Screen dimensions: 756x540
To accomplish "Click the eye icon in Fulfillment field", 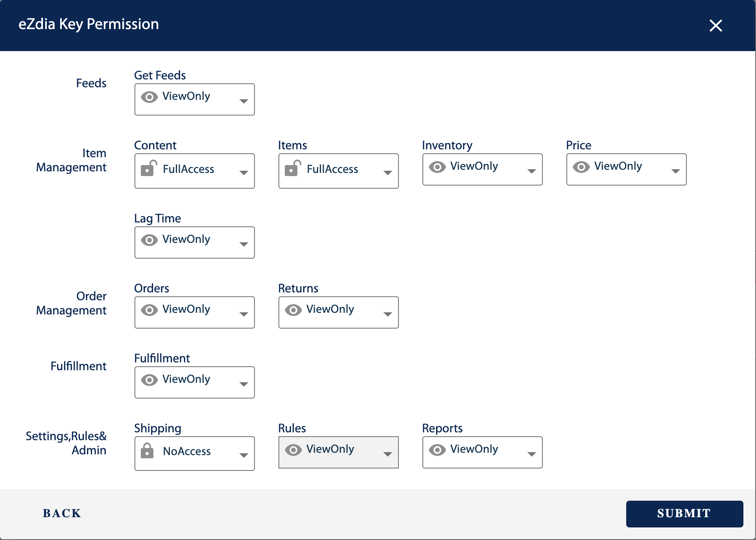I will [149, 380].
